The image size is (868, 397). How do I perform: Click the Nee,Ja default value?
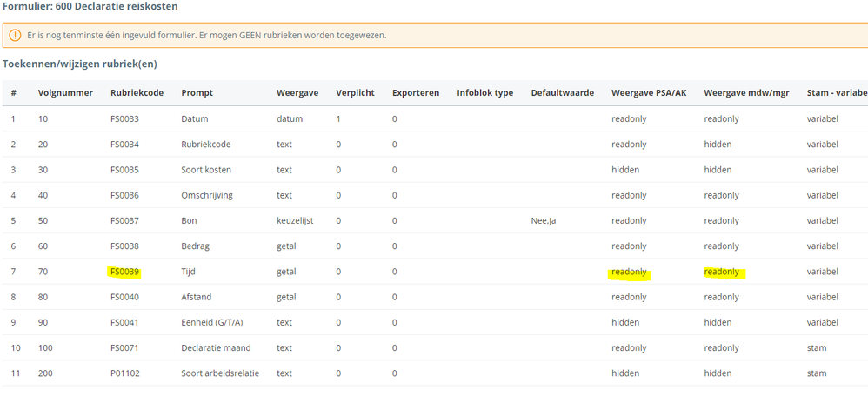tap(544, 220)
